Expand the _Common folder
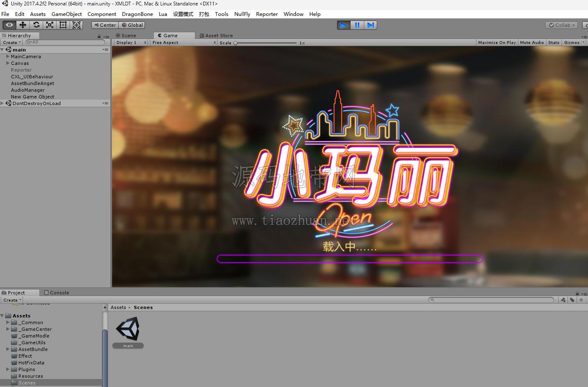 (x=8, y=322)
